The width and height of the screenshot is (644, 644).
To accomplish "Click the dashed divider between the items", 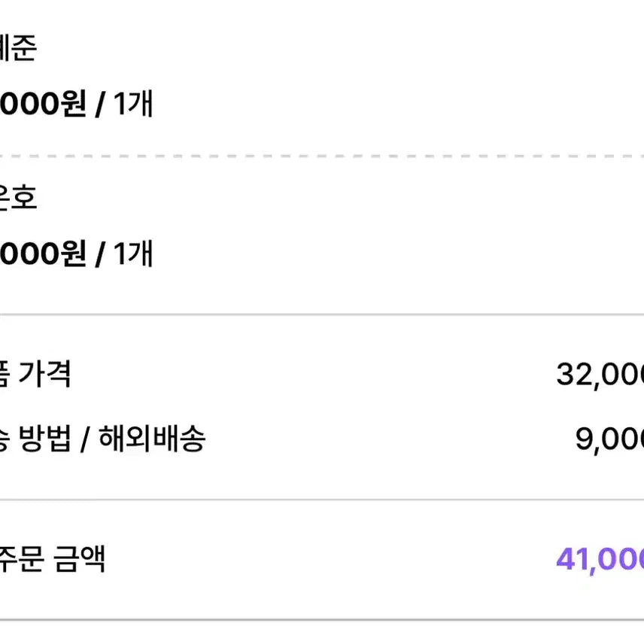I will coord(322,156).
